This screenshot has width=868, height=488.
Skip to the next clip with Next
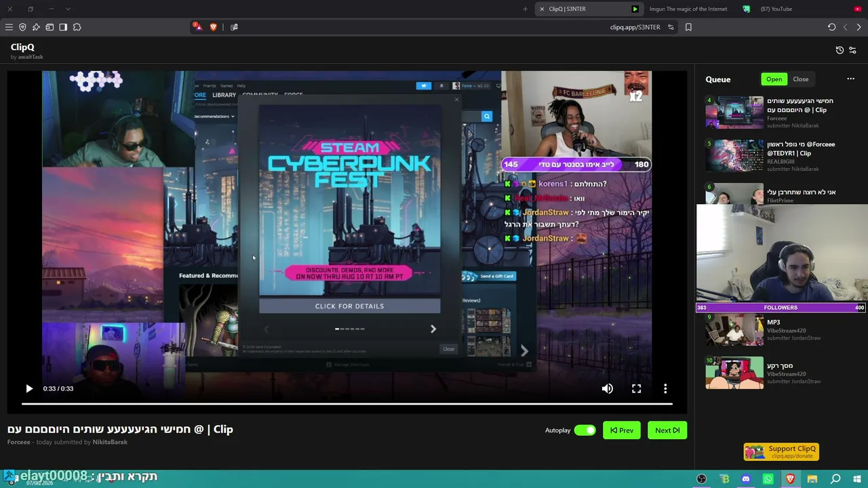(667, 430)
